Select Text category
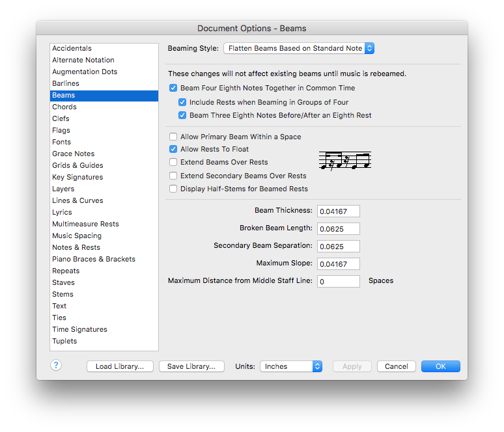Screen dimensions: 504x432 coord(104,306)
